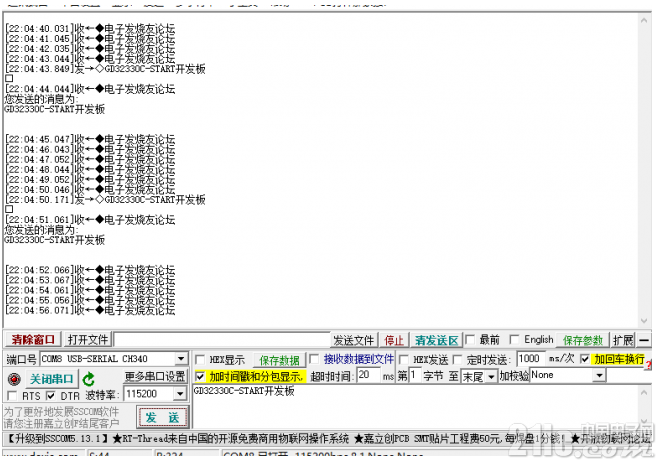Toggle the RTS checkbox
657x461 pixels.
[13, 396]
